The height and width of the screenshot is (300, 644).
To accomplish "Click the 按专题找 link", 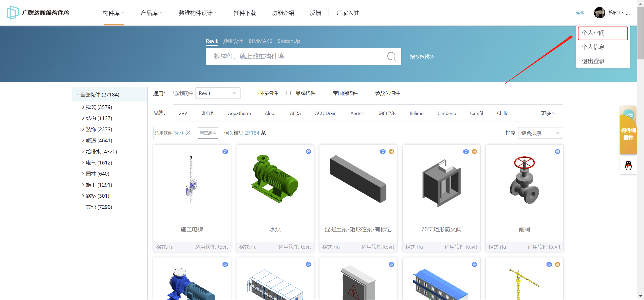I will [x=422, y=56].
